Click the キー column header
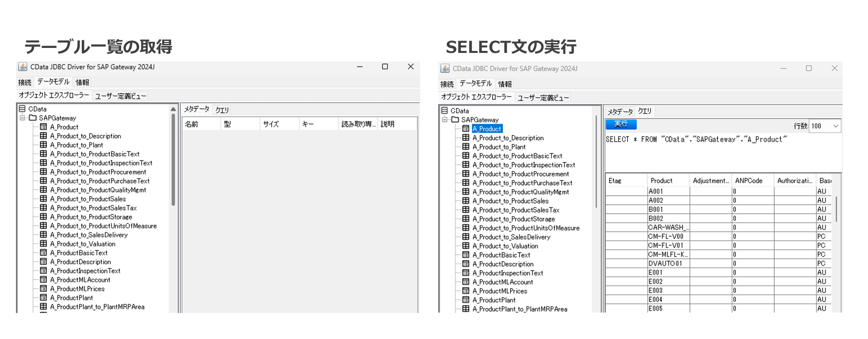The image size is (868, 339). 319,124
